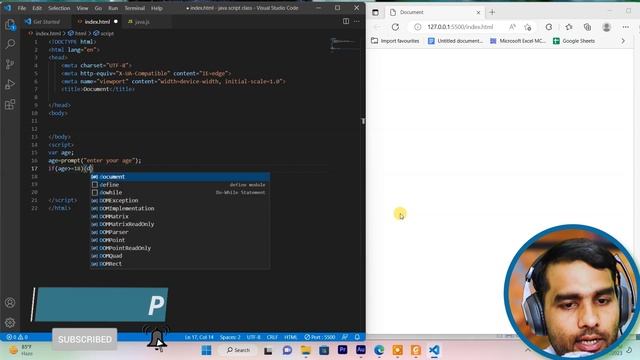Screen dimensions: 640x360
Task: Open the Selection menu
Action: tap(59, 8)
